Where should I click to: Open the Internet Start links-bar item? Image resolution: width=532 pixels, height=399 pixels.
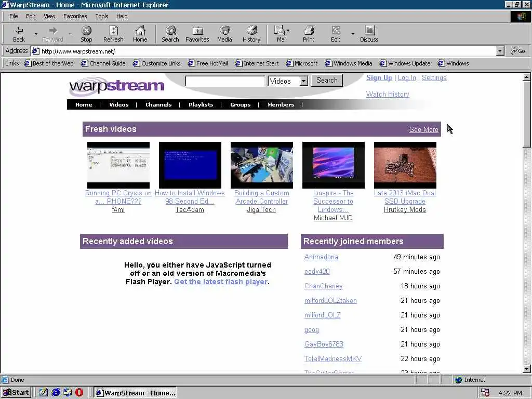pos(257,63)
